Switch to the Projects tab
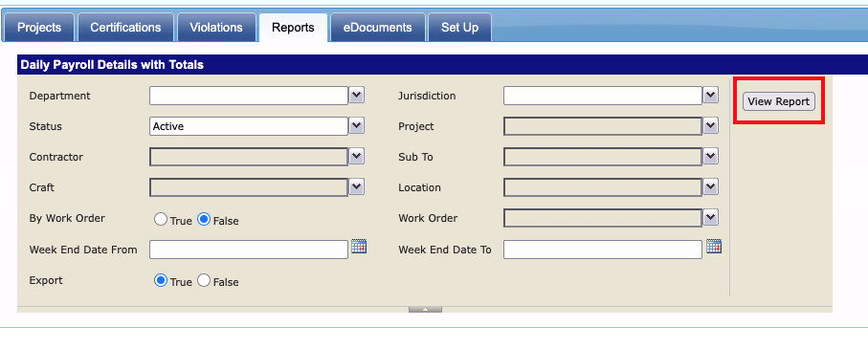This screenshot has width=868, height=348. point(39,27)
